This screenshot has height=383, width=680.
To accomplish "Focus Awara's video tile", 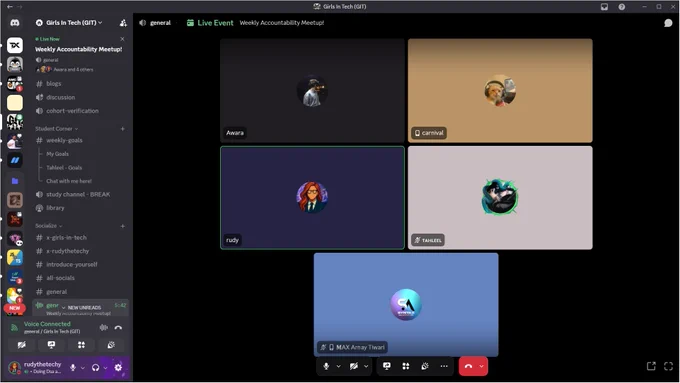I will (x=312, y=90).
